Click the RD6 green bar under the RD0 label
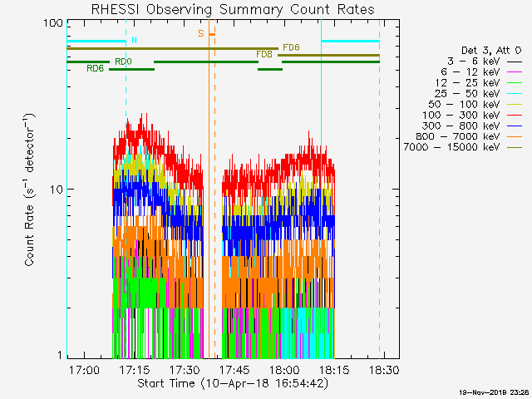This screenshot has height=399, width=532. coord(131,69)
